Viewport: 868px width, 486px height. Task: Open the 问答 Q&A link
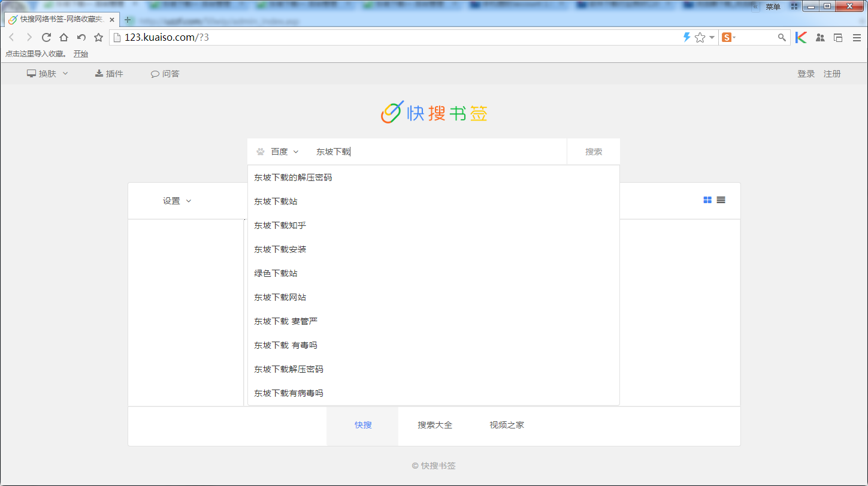point(165,74)
